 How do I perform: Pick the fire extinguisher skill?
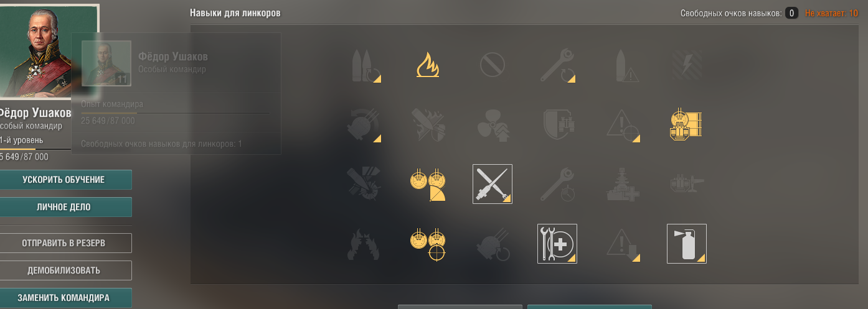(687, 244)
